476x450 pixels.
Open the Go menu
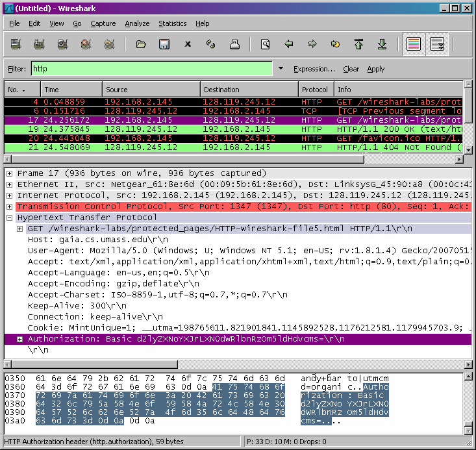pyautogui.click(x=77, y=23)
